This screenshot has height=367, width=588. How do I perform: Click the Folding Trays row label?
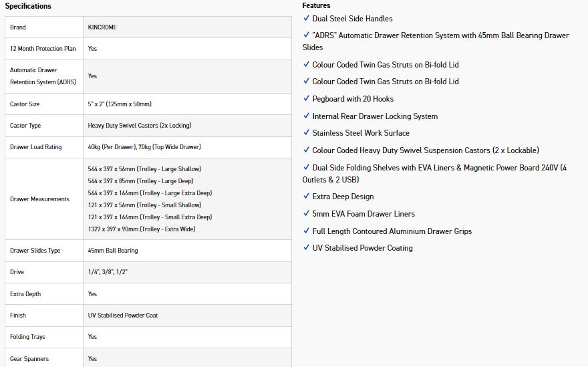[x=27, y=337]
